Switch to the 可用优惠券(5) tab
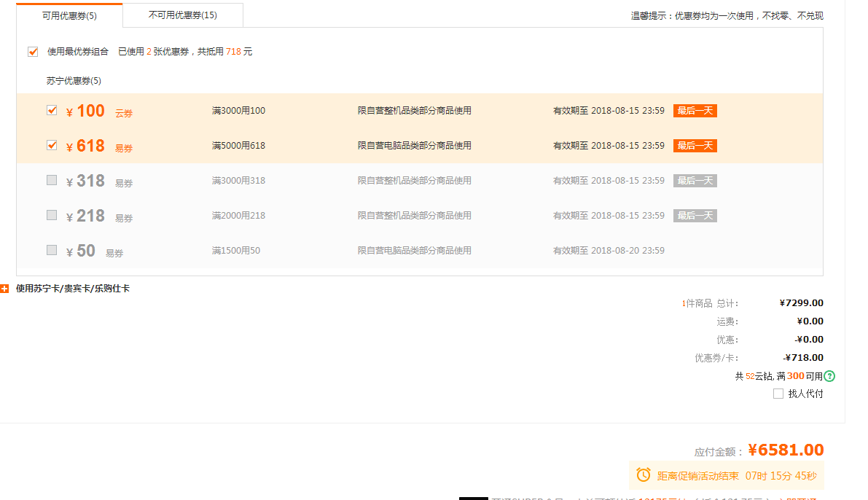The height and width of the screenshot is (500, 868). (x=69, y=15)
